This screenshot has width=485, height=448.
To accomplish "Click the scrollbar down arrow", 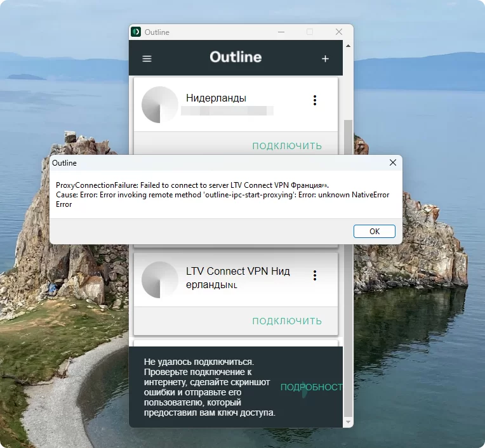I will (348, 422).
